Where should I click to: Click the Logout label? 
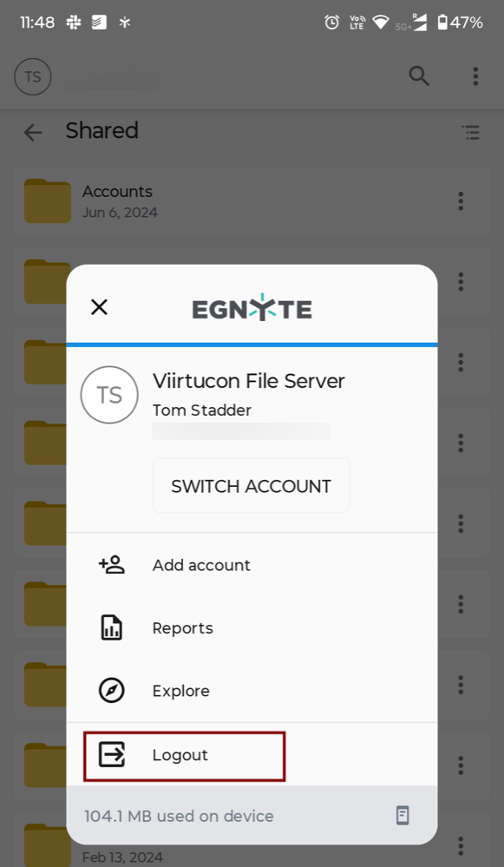[180, 755]
